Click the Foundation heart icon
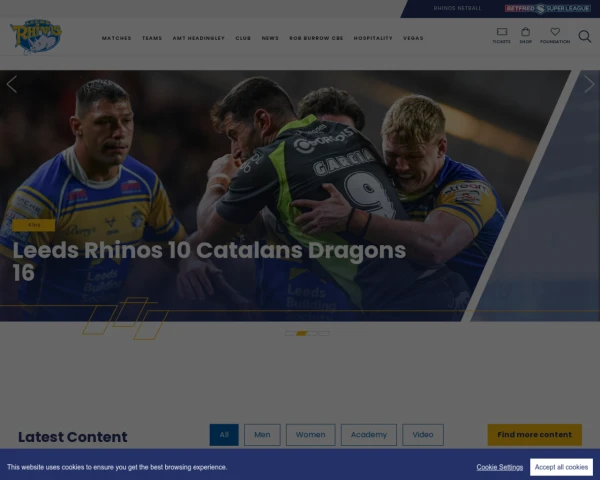The height and width of the screenshot is (480, 600). tap(555, 32)
